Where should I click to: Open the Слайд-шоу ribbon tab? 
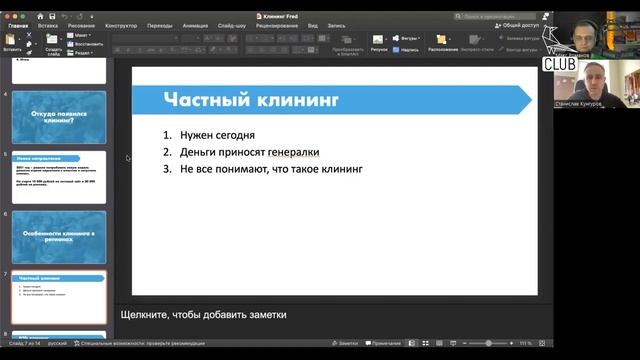tap(231, 26)
